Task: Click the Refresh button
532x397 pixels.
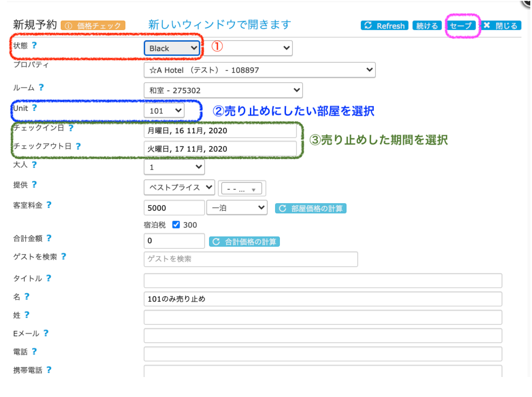Action: [385, 26]
